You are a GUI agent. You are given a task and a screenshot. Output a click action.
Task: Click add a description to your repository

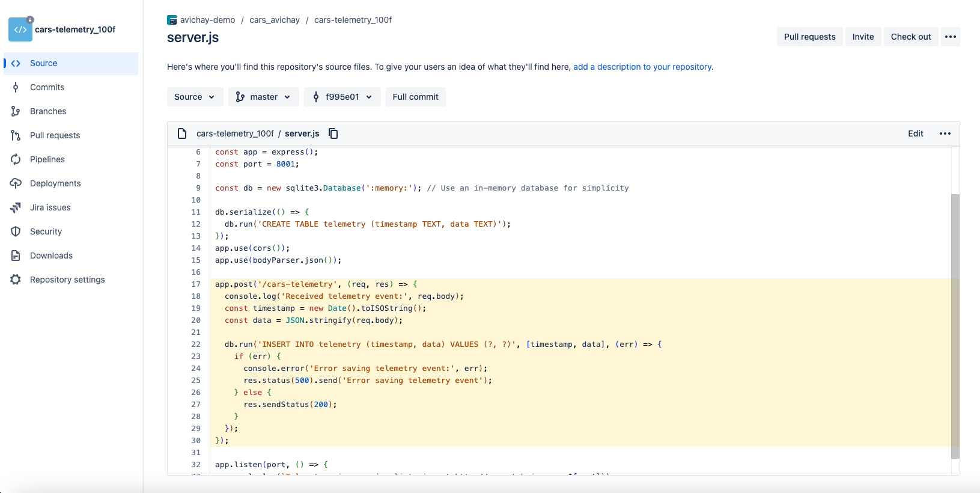pyautogui.click(x=642, y=67)
